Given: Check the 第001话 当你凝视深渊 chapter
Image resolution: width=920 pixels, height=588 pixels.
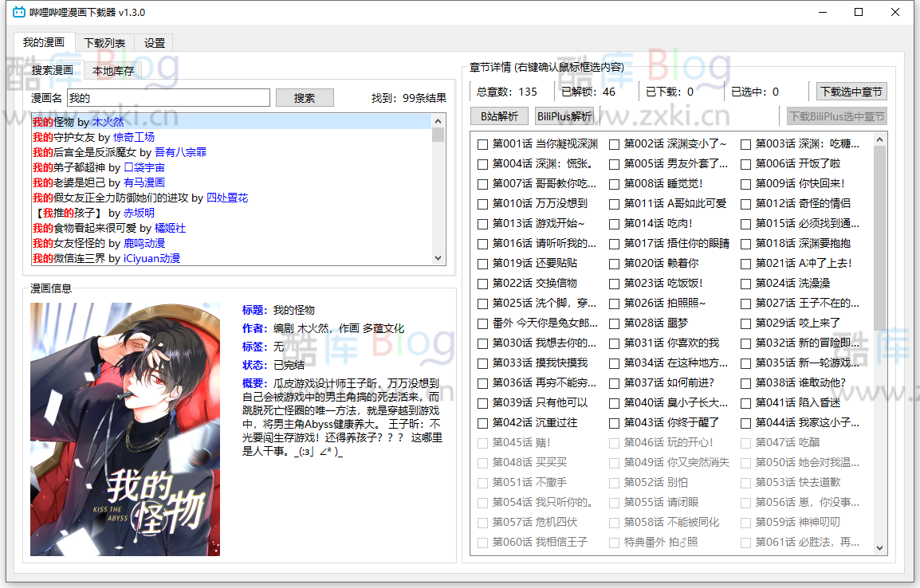Looking at the screenshot, I should (482, 143).
